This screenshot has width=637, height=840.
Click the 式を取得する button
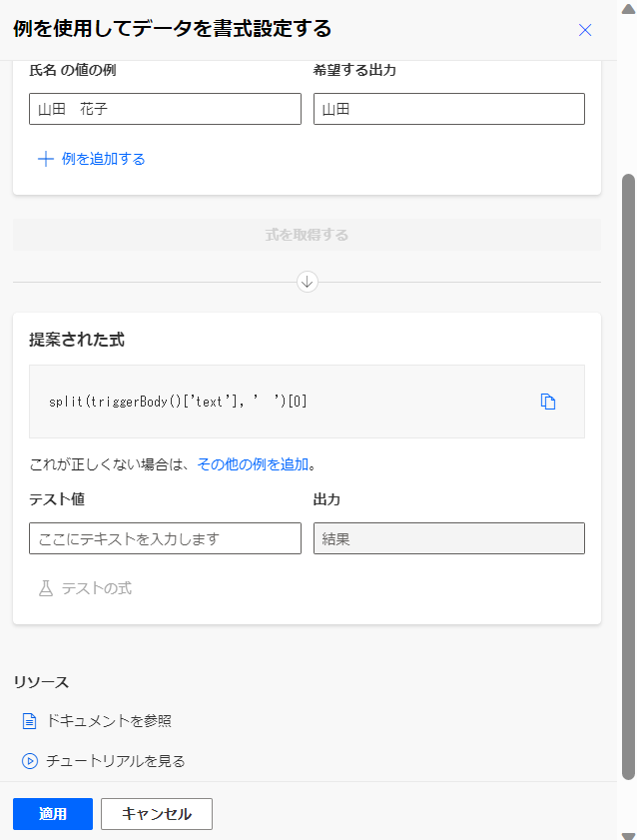click(x=307, y=235)
